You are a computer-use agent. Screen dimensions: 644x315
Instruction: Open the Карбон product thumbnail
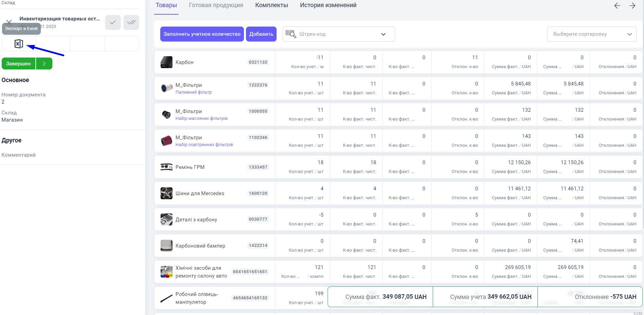pyautogui.click(x=166, y=62)
